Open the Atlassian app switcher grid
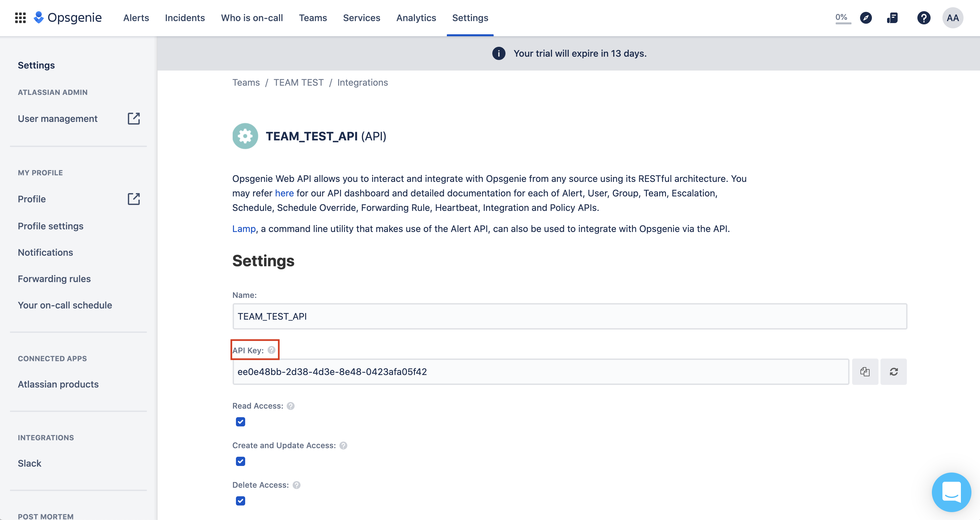 20,18
